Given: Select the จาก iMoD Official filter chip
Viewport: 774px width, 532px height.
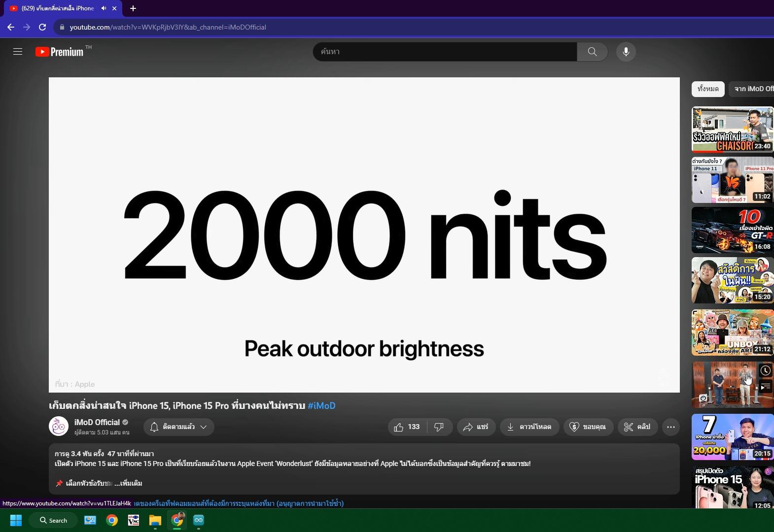Looking at the screenshot, I should 751,89.
